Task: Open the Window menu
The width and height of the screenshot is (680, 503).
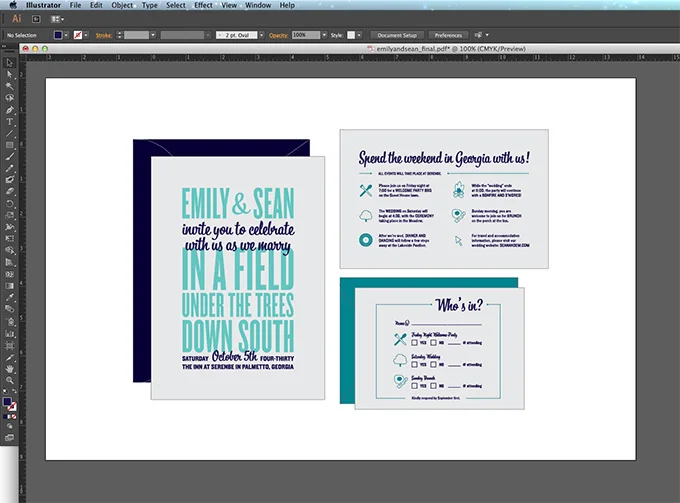Action: coord(258,5)
